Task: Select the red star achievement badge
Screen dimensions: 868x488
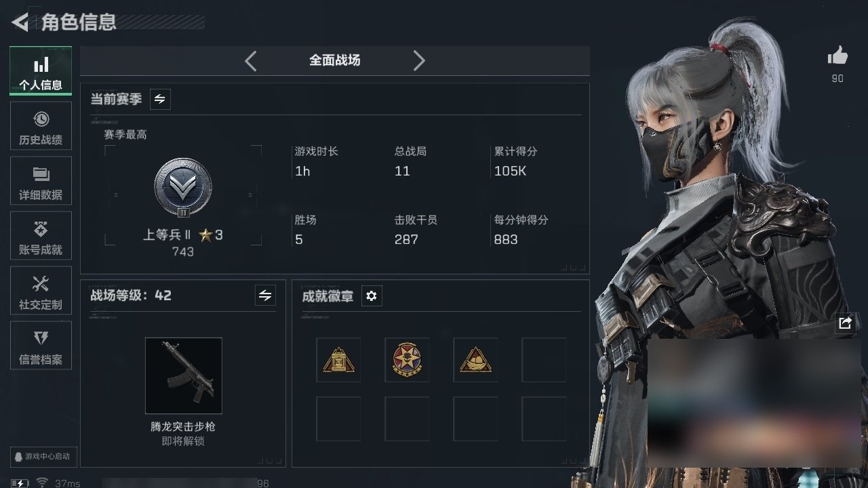Action: [407, 360]
